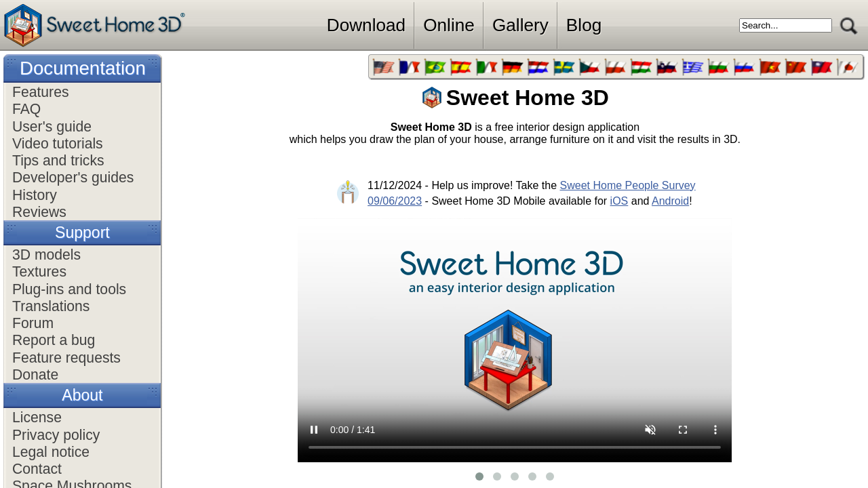
Task: Select the Czech flag language
Action: (590, 67)
